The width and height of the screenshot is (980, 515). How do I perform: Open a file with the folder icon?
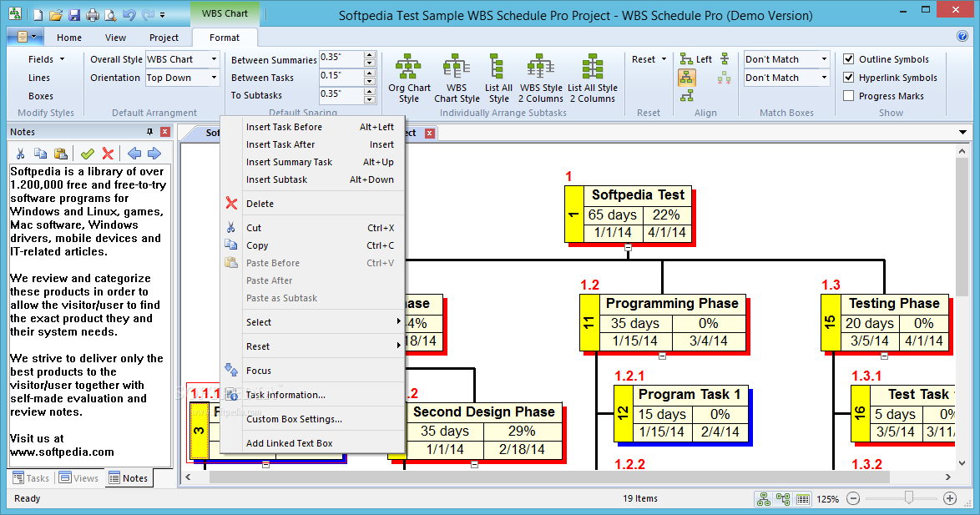(x=56, y=14)
